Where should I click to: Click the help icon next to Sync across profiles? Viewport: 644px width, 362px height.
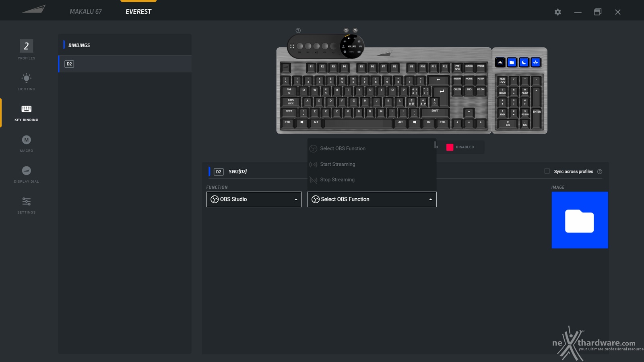click(600, 172)
